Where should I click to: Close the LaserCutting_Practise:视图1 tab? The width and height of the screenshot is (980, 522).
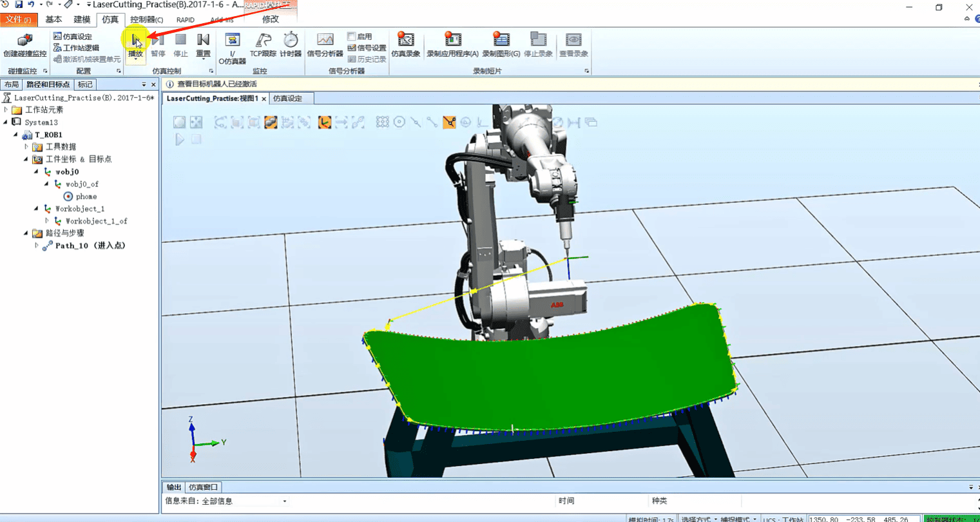[x=264, y=99]
